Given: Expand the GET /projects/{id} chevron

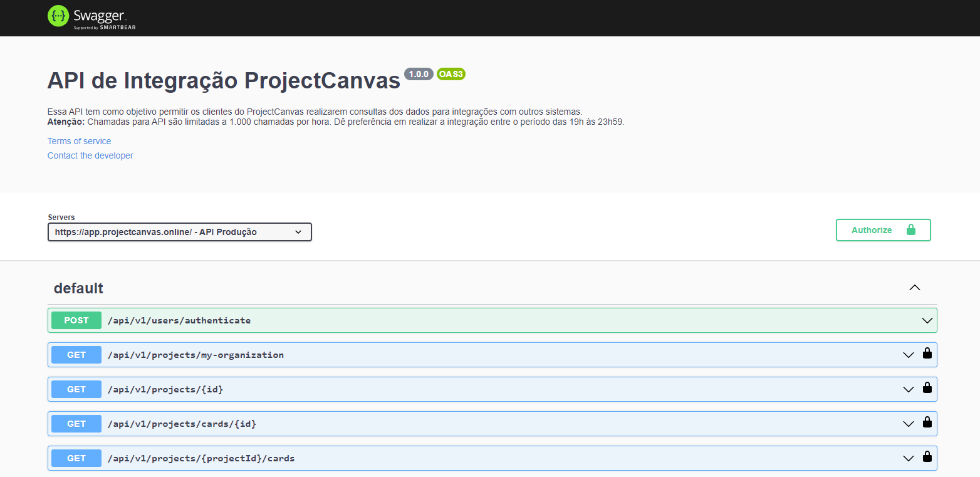Looking at the screenshot, I should 909,389.
